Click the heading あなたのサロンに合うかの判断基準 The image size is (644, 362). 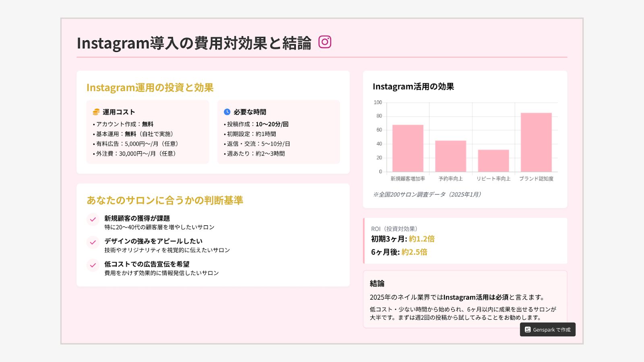(x=165, y=200)
